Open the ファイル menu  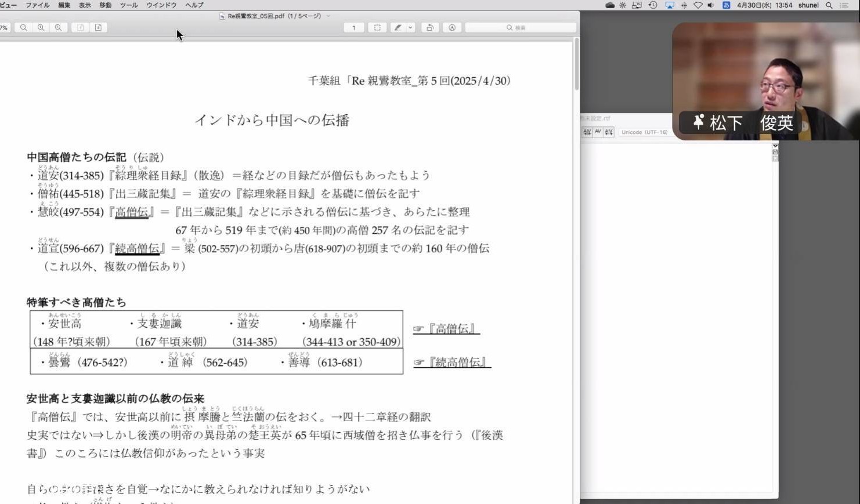38,5
